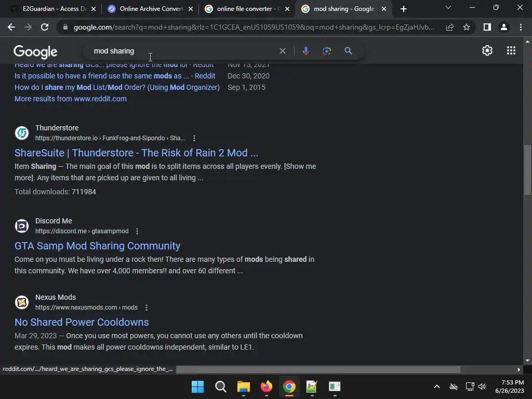The height and width of the screenshot is (399, 532).
Task: Open No Shared Power Cooldowns result
Action: [x=82, y=322]
